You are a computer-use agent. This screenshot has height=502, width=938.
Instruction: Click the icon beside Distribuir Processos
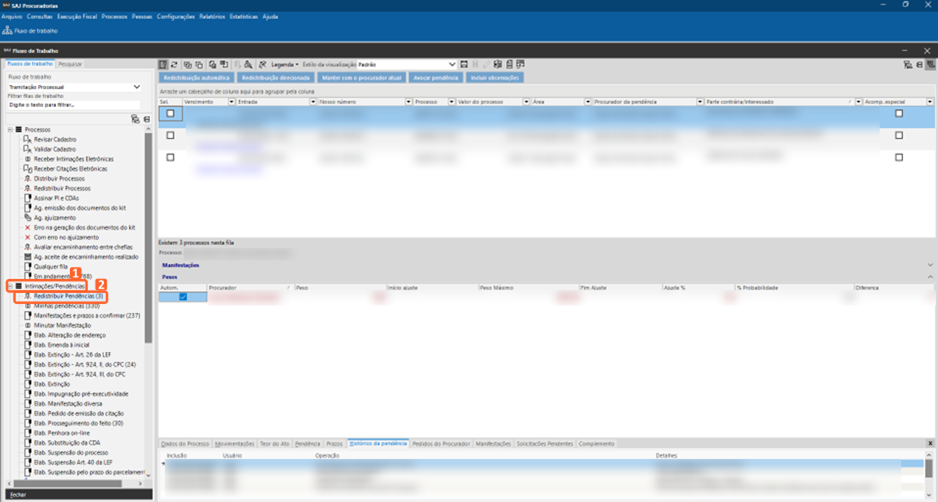(27, 179)
